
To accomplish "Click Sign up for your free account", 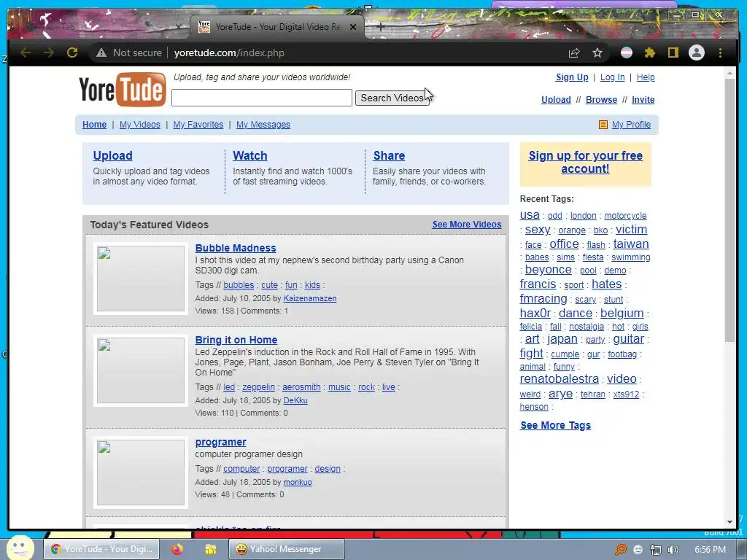I will 586,162.
